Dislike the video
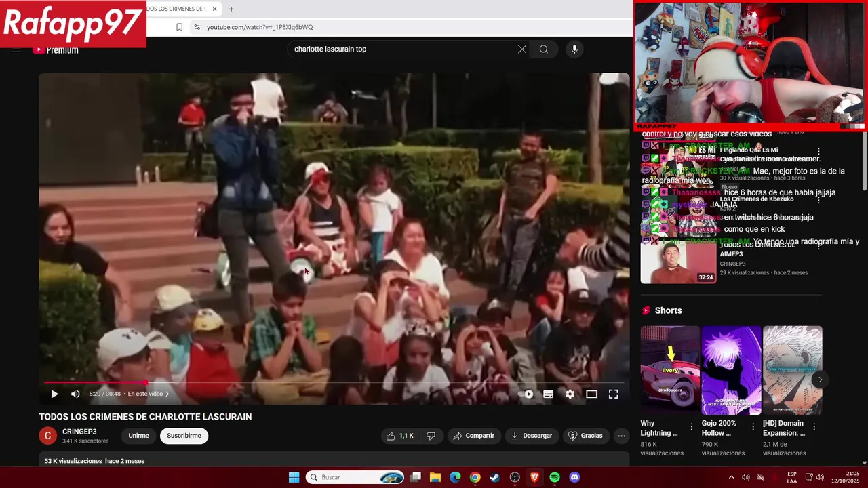868x488 pixels. tap(431, 436)
